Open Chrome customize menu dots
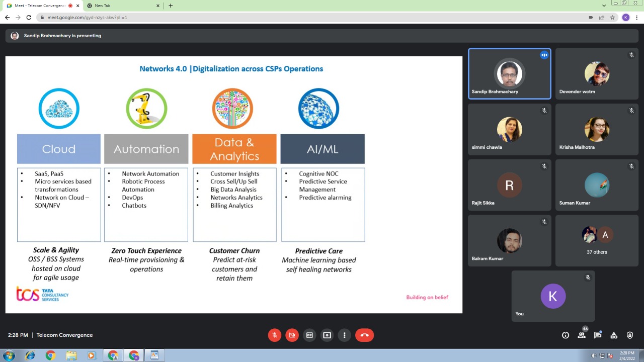The image size is (644, 362). click(x=636, y=17)
